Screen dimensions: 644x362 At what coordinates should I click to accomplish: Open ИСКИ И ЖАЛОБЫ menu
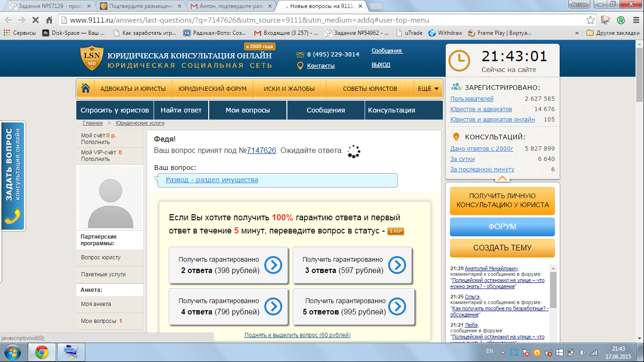[289, 88]
